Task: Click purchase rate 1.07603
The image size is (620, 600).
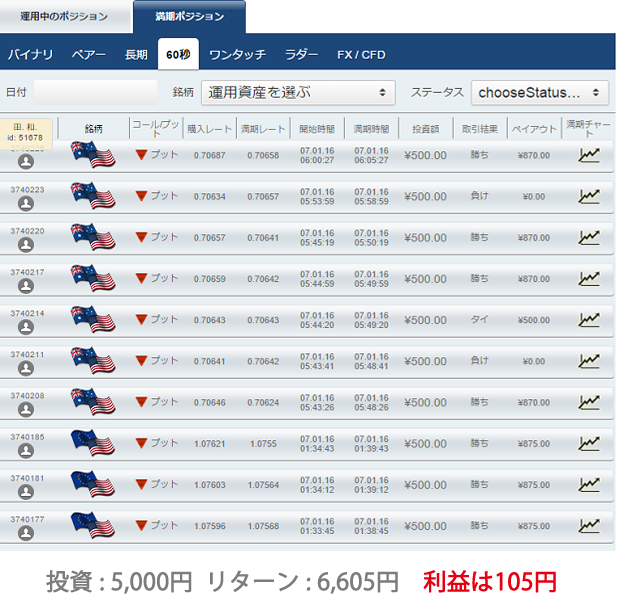Action: [x=210, y=485]
